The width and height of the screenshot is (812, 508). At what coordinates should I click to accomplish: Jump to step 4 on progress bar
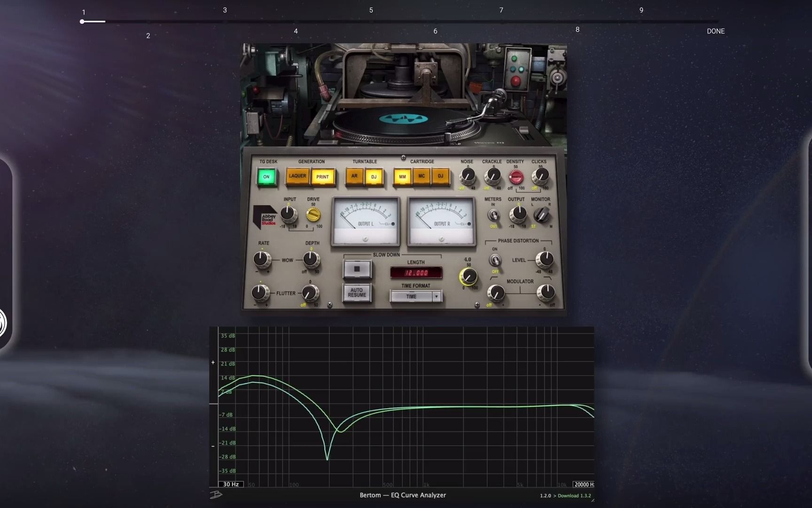coord(296,31)
